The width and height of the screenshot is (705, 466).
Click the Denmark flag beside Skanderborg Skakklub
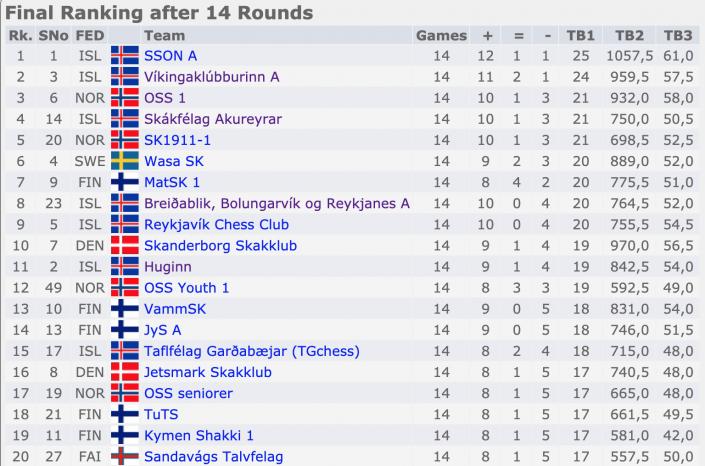coord(125,246)
